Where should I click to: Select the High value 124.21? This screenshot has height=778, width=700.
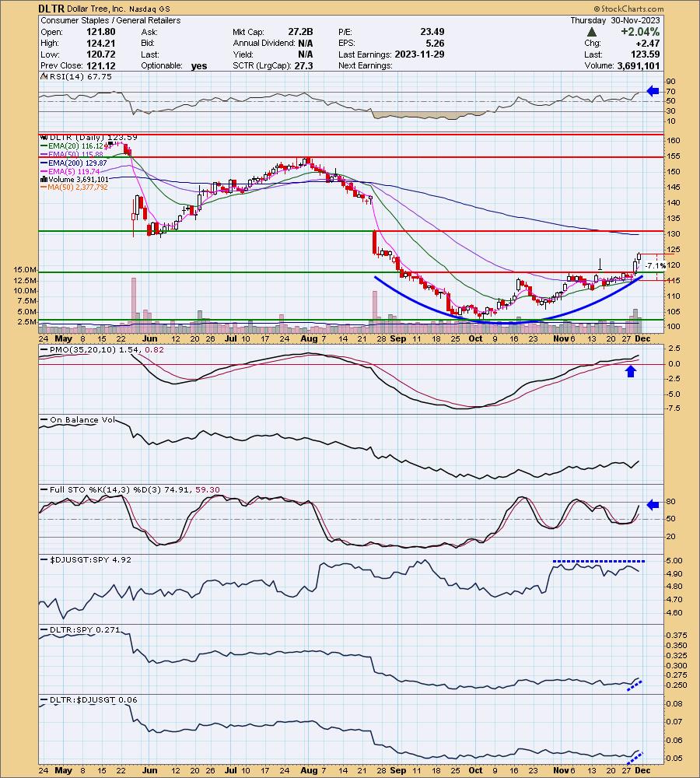[x=100, y=43]
